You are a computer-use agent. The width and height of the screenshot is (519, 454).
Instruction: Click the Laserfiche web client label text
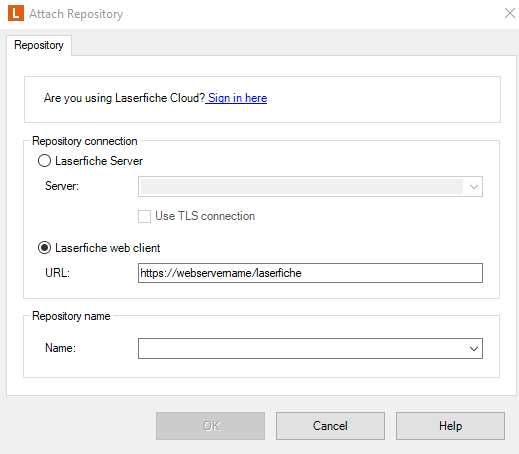point(108,248)
